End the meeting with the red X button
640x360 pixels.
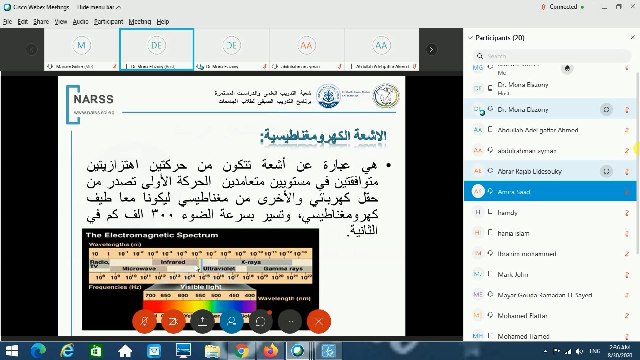pos(319,322)
